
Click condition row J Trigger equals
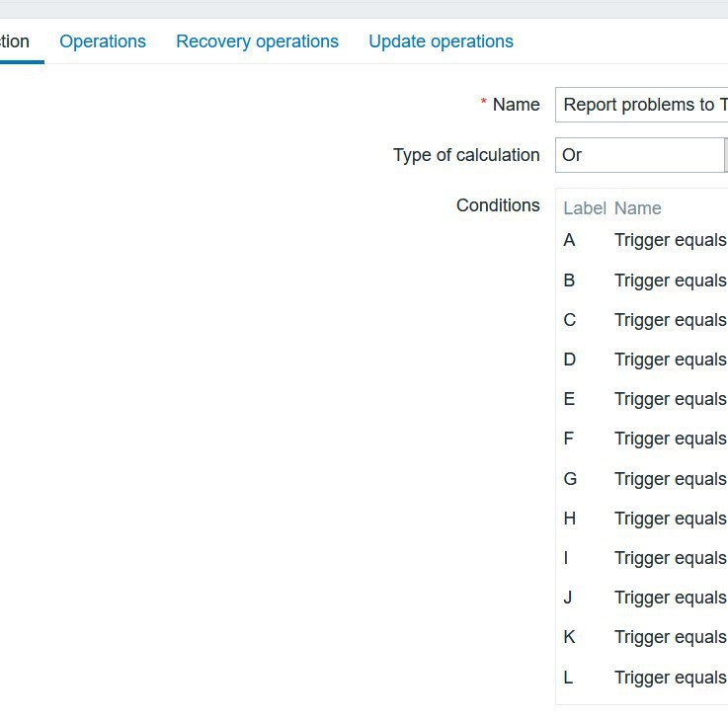645,598
